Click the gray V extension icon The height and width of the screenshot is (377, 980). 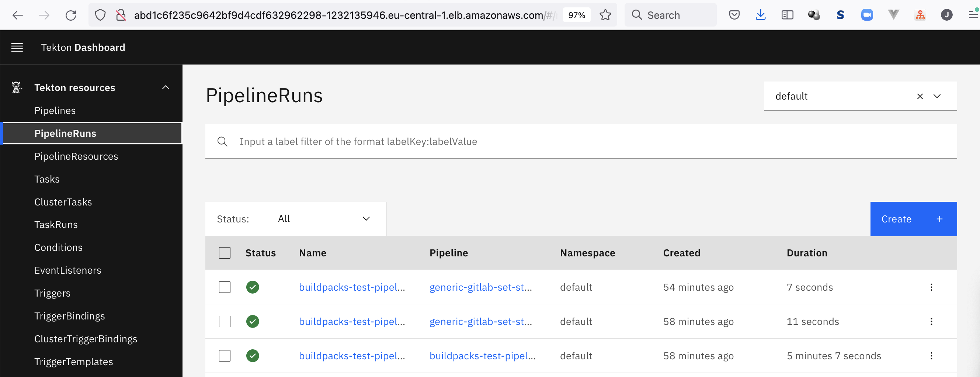893,15
